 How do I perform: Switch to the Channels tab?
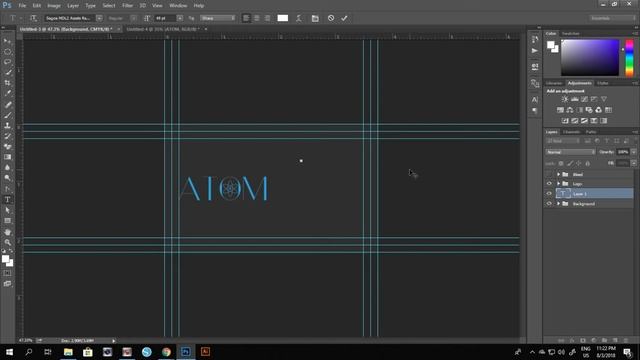click(571, 132)
